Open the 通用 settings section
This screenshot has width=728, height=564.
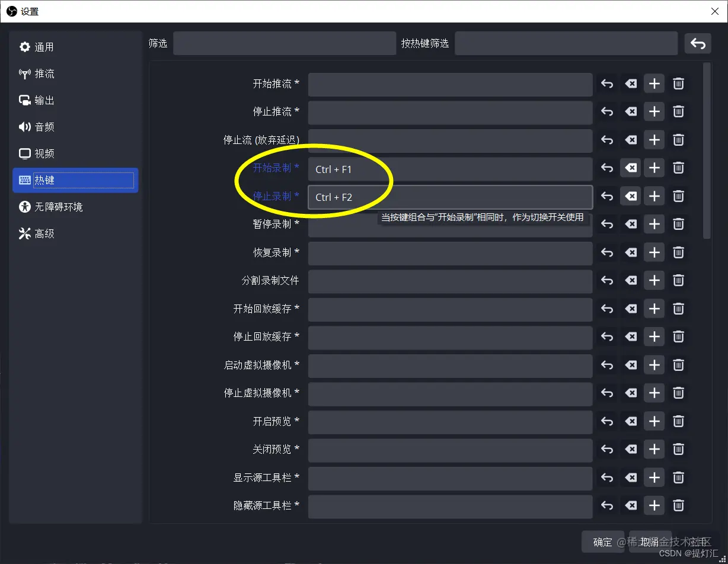[x=75, y=47]
